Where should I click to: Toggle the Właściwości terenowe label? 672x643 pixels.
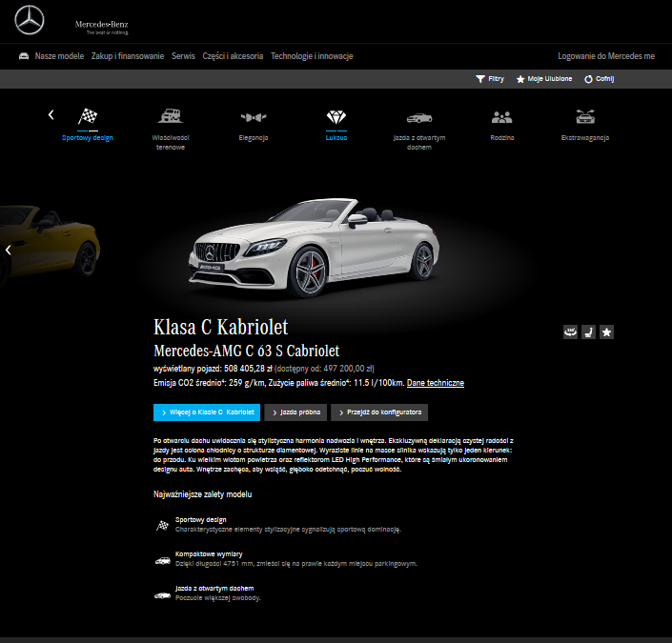(170, 142)
